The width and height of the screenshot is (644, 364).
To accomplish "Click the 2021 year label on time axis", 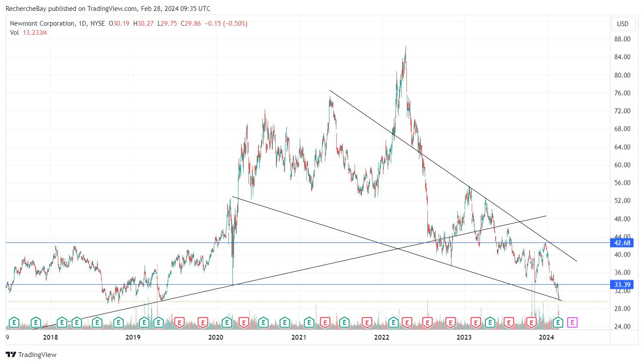I will [x=299, y=337].
